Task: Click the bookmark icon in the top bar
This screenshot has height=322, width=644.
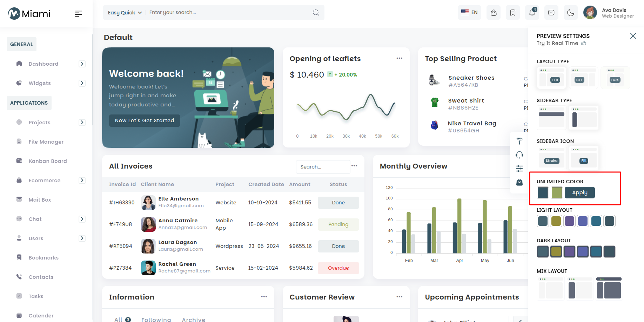Action: [513, 13]
